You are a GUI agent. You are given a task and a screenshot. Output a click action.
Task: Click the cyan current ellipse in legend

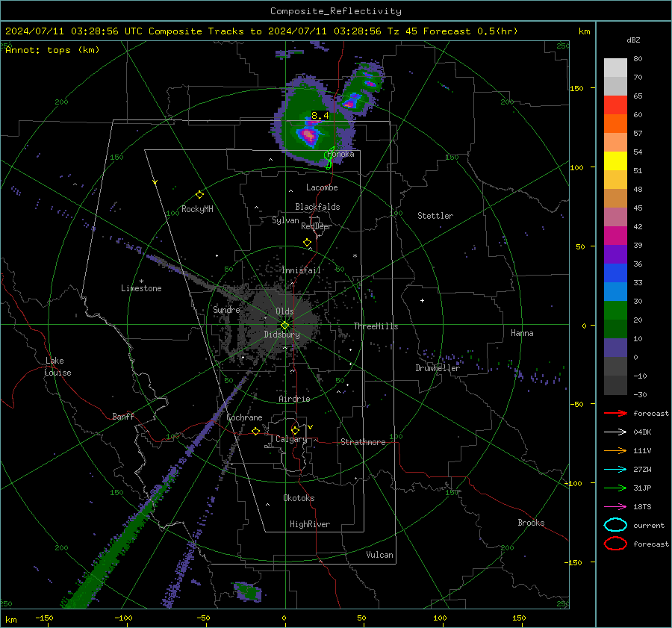click(615, 525)
